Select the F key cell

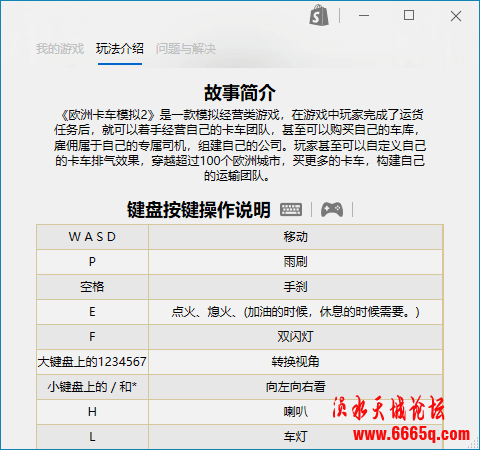pos(92,337)
